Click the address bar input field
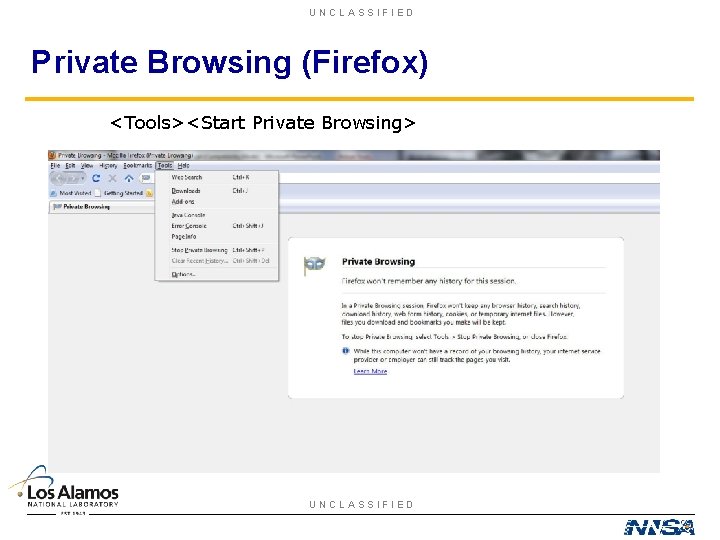720x540 pixels. [468, 178]
